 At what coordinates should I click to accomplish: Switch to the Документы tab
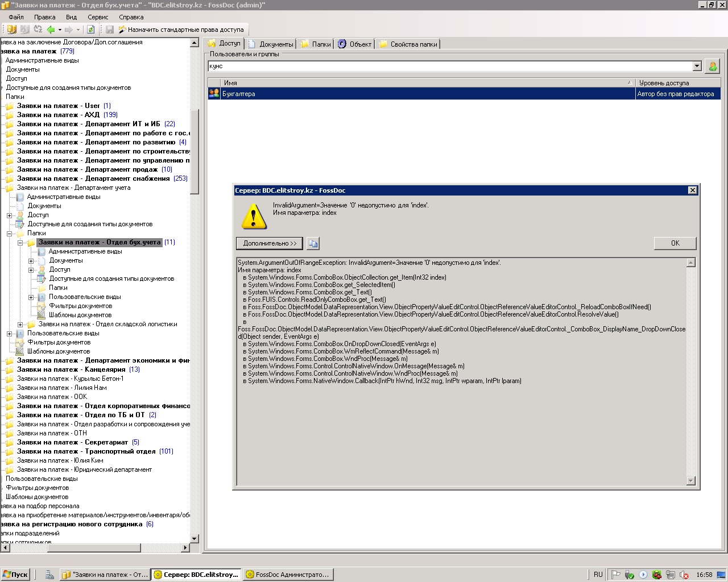(271, 44)
